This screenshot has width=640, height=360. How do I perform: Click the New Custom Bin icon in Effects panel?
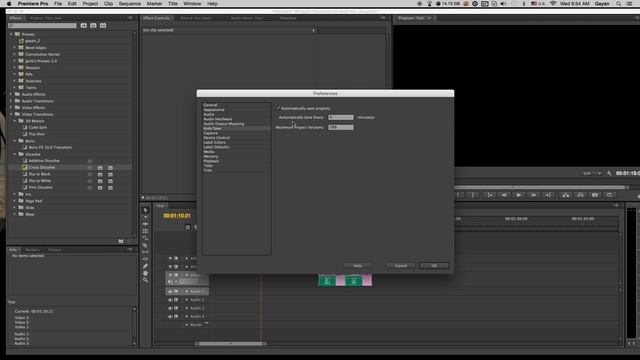coord(121,241)
